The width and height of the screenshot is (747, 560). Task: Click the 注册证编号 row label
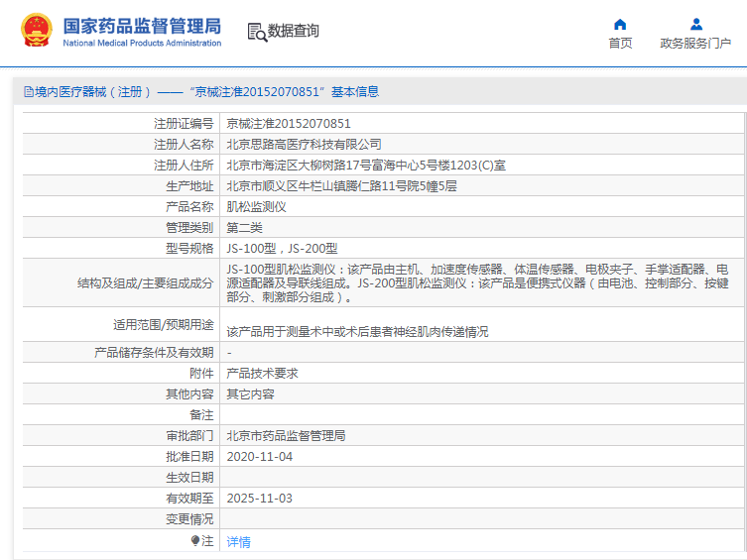click(184, 124)
